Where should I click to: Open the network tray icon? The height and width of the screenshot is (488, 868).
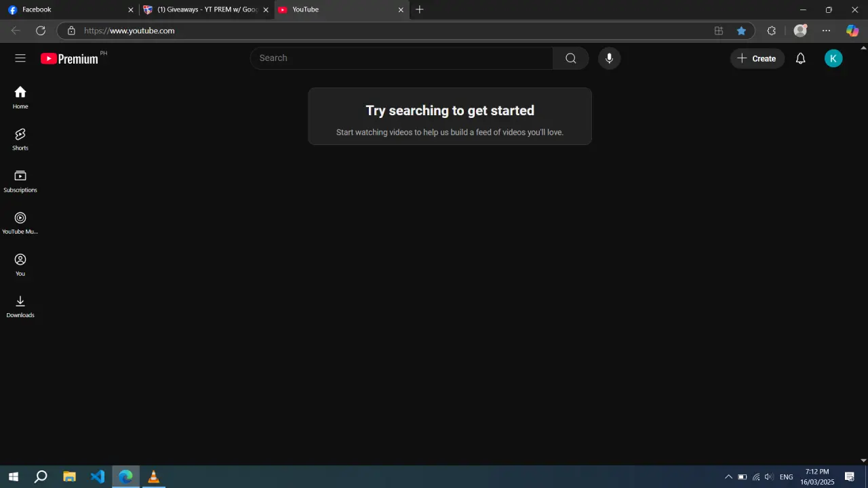(756, 477)
